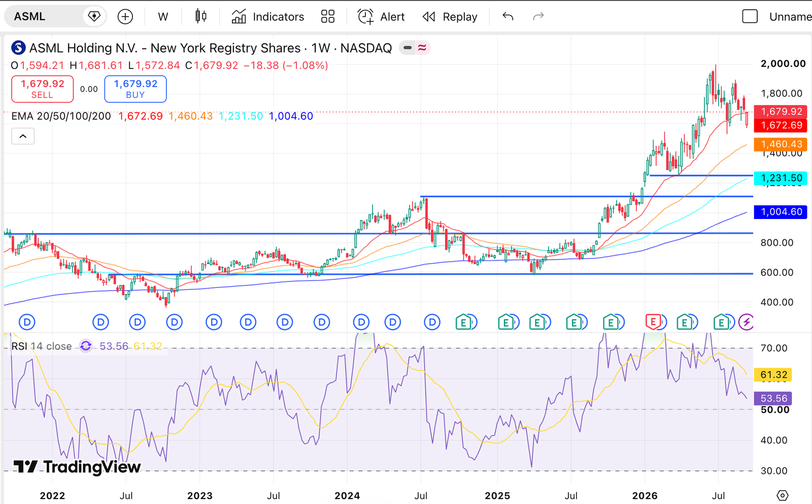812x504 pixels.
Task: Click the −18.38 (−1.08%) change value
Action: pos(286,65)
